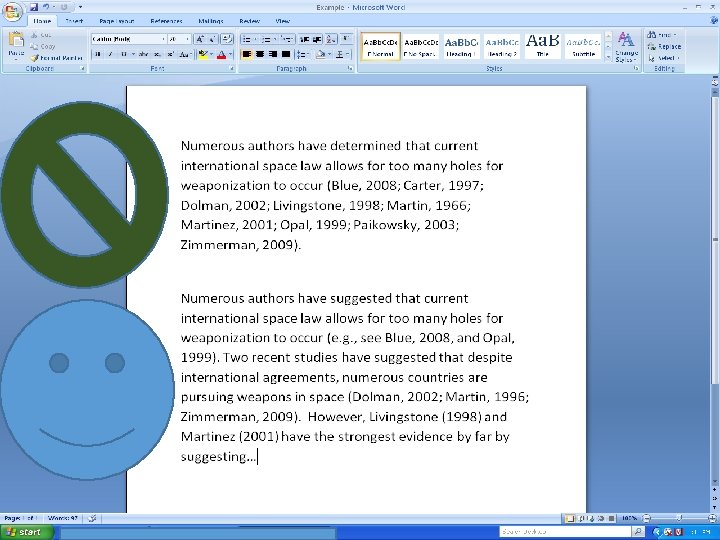
Task: Click the Office button orb
Action: click(11, 12)
